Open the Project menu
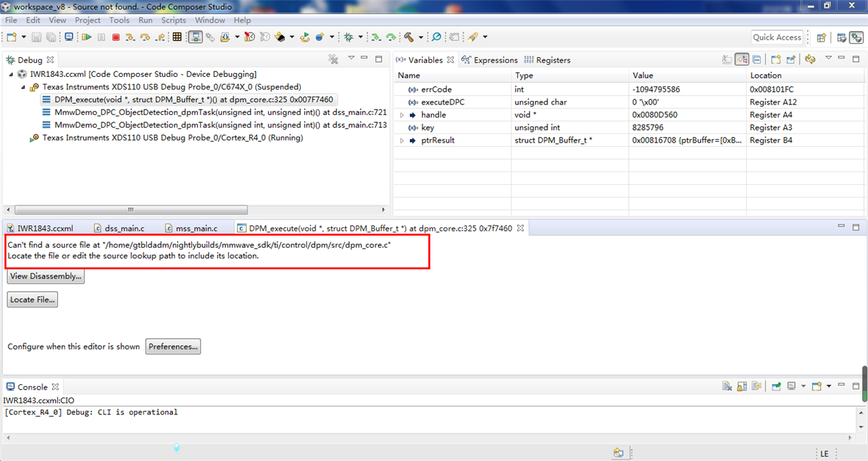Screen dimensions: 868x461 point(88,20)
